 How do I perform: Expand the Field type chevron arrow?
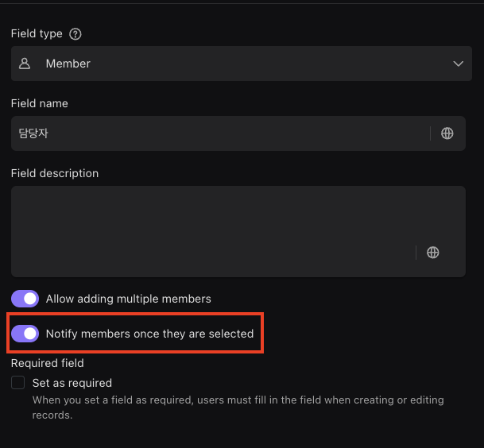[458, 64]
